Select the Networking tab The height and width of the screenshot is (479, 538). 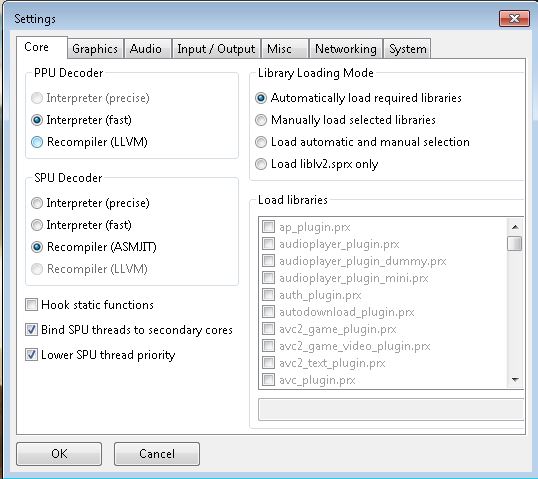click(346, 49)
